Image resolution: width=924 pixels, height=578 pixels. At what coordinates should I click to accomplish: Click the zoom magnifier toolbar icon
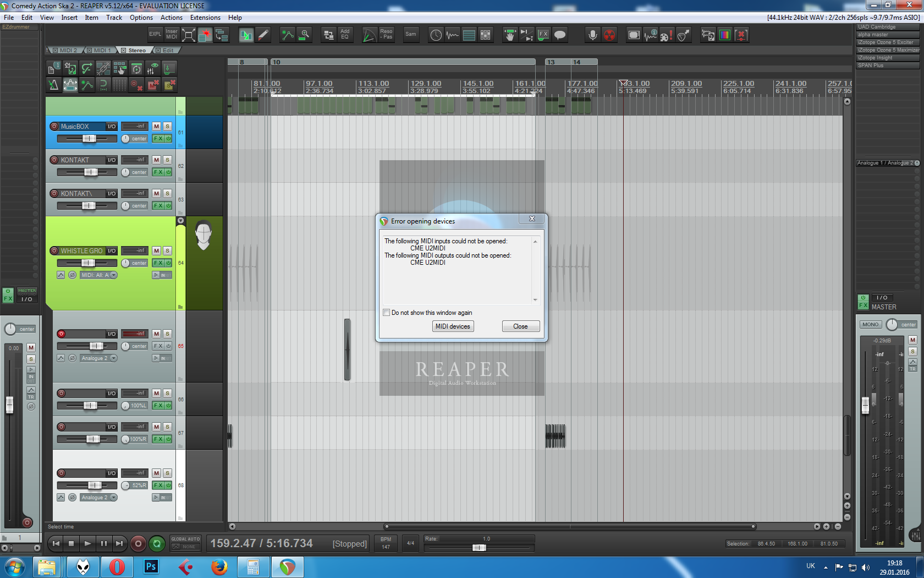(304, 35)
